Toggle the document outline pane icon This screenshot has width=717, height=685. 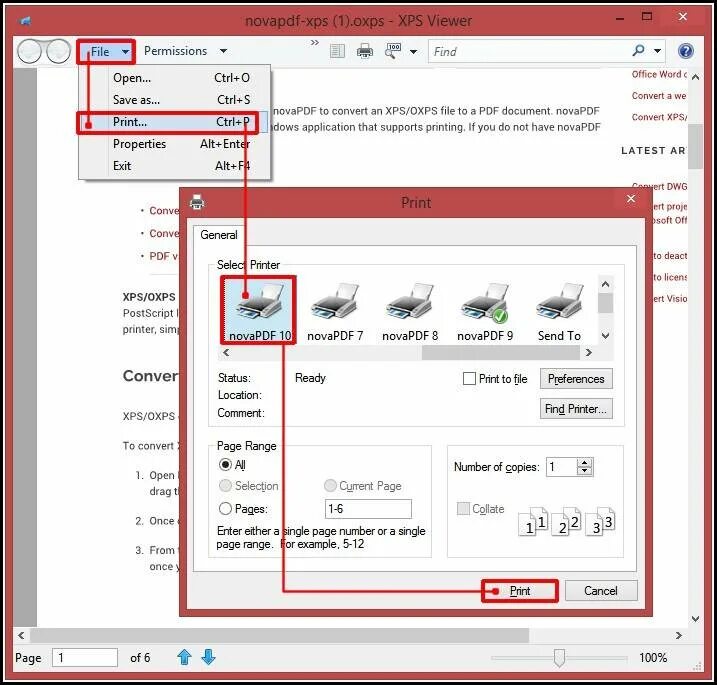tap(337, 51)
